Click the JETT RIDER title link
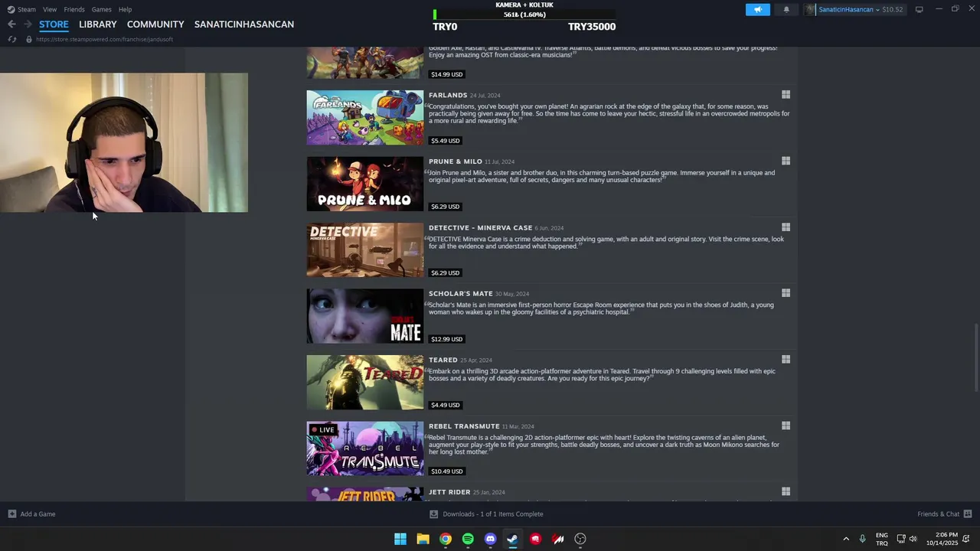Screen dimensions: 980x551 click(x=449, y=492)
